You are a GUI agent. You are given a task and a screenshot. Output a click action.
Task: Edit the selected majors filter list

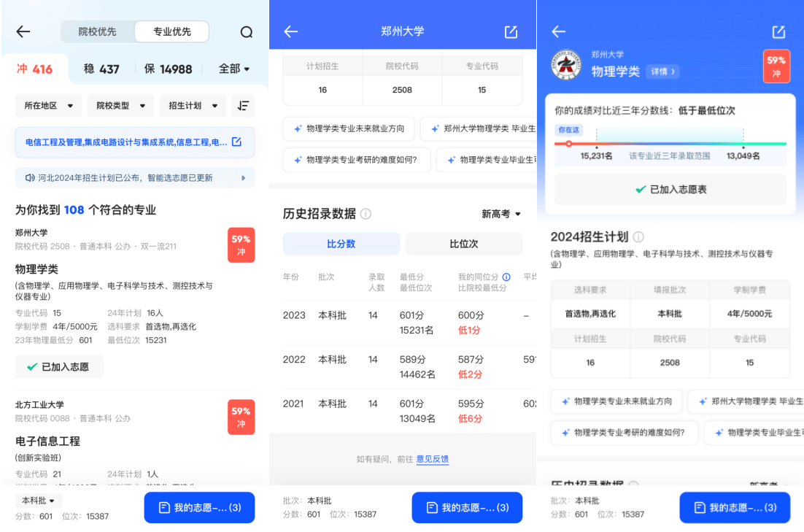(x=236, y=142)
